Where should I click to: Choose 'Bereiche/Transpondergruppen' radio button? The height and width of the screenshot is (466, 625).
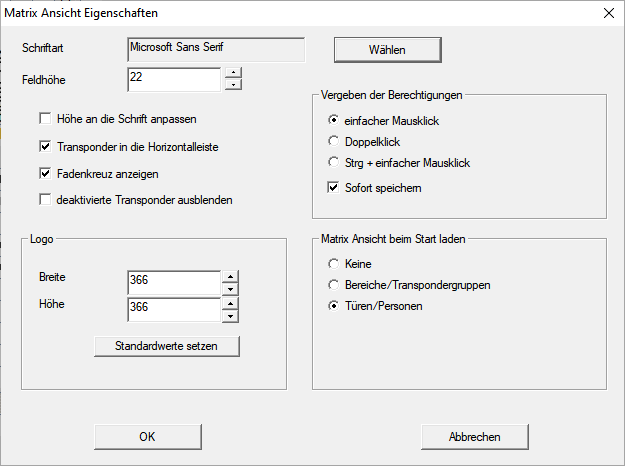point(334,285)
